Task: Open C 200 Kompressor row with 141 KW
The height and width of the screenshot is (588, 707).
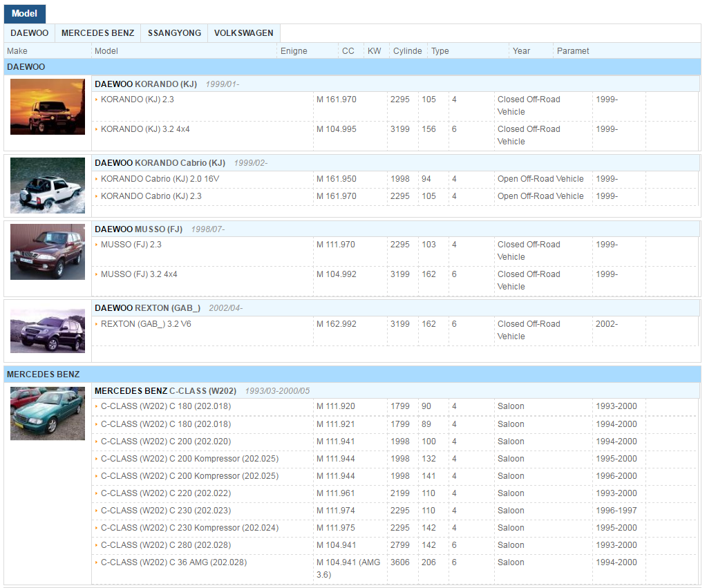Action: coord(190,476)
